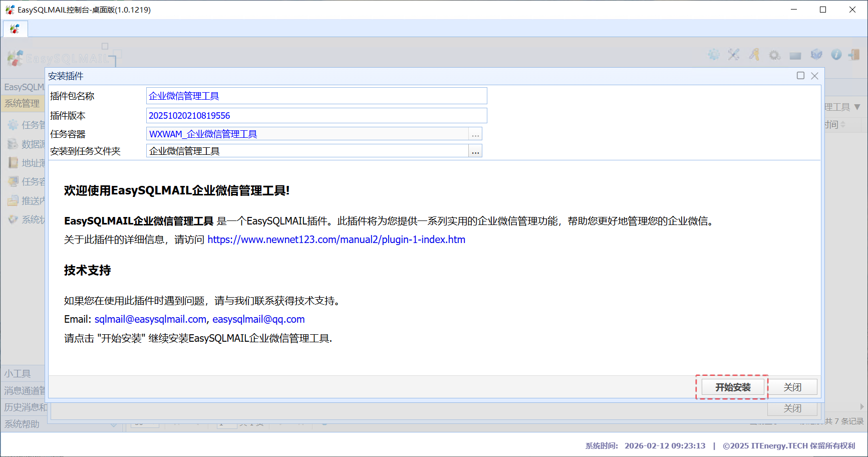Click the 开始安装 button
The width and height of the screenshot is (868, 457).
tap(732, 387)
